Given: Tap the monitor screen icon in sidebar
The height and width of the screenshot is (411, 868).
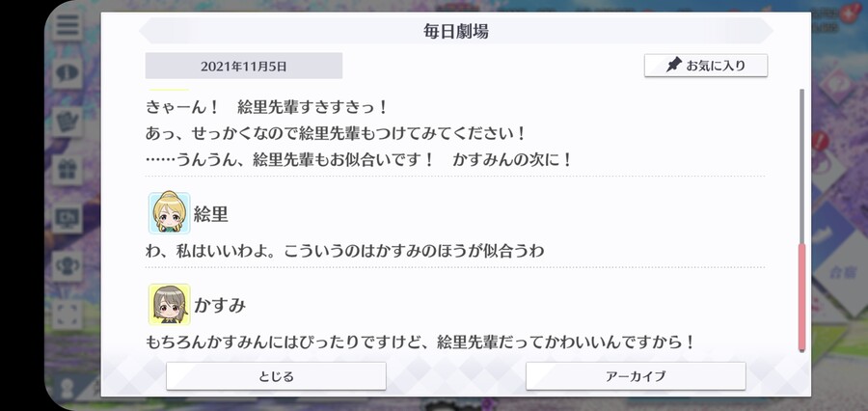Looking at the screenshot, I should (x=68, y=219).
